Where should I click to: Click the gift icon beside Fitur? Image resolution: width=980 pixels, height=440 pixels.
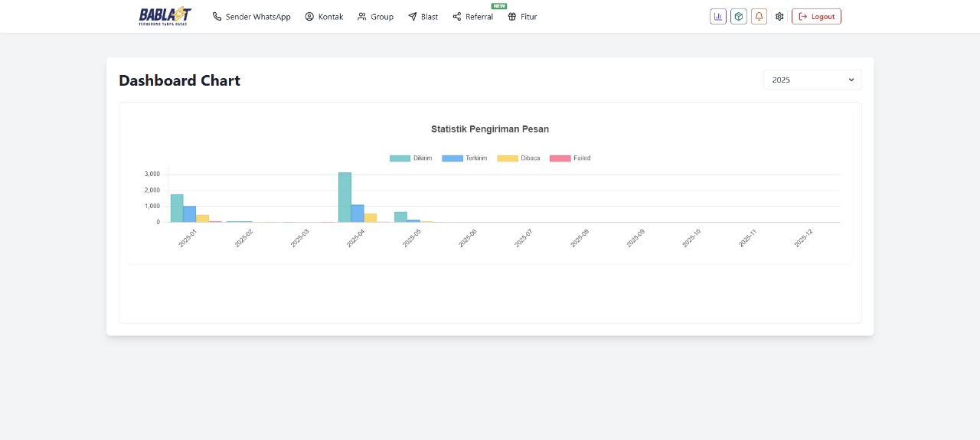tap(511, 17)
